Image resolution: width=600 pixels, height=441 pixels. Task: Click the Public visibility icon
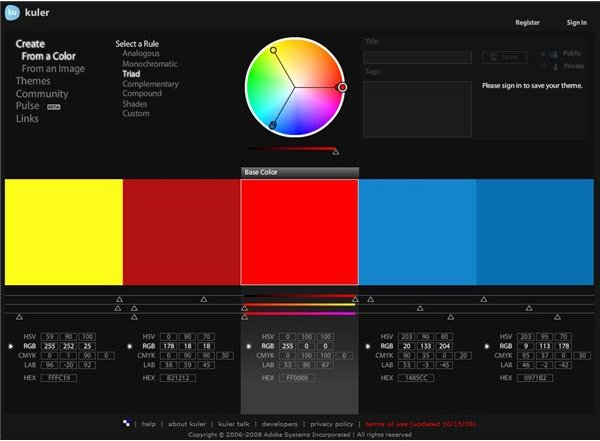[x=553, y=54]
